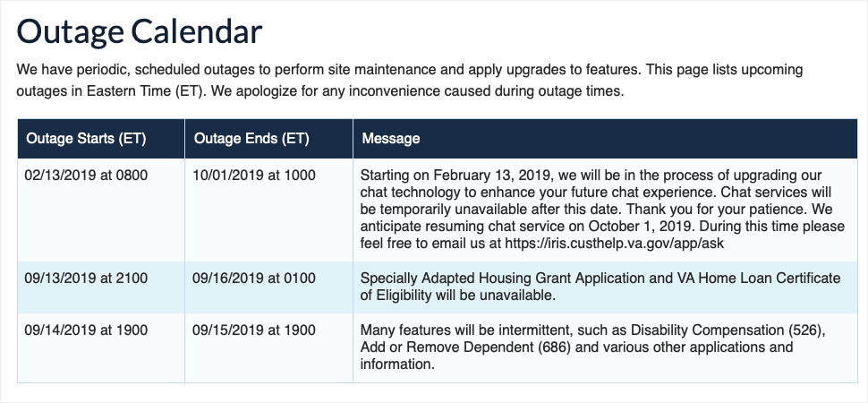Select the 02/13/2019 at 0800 start cell

(86, 176)
